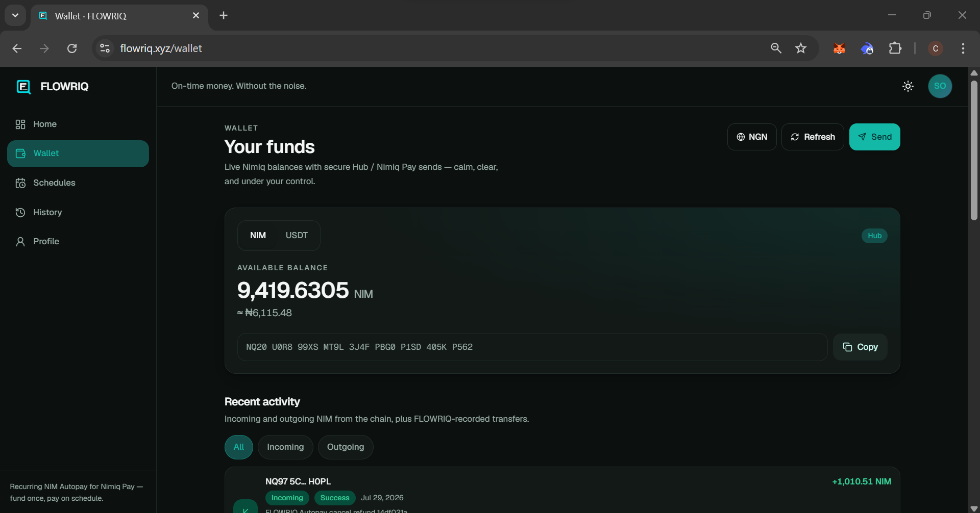Filter activity by Incoming
The image size is (980, 513).
285,447
